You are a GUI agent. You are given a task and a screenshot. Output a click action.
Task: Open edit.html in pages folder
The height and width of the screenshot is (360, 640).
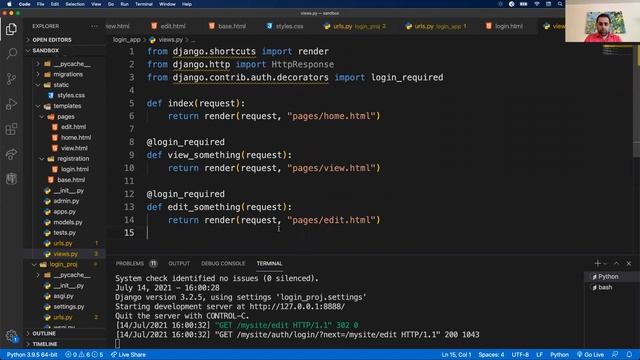(73, 127)
